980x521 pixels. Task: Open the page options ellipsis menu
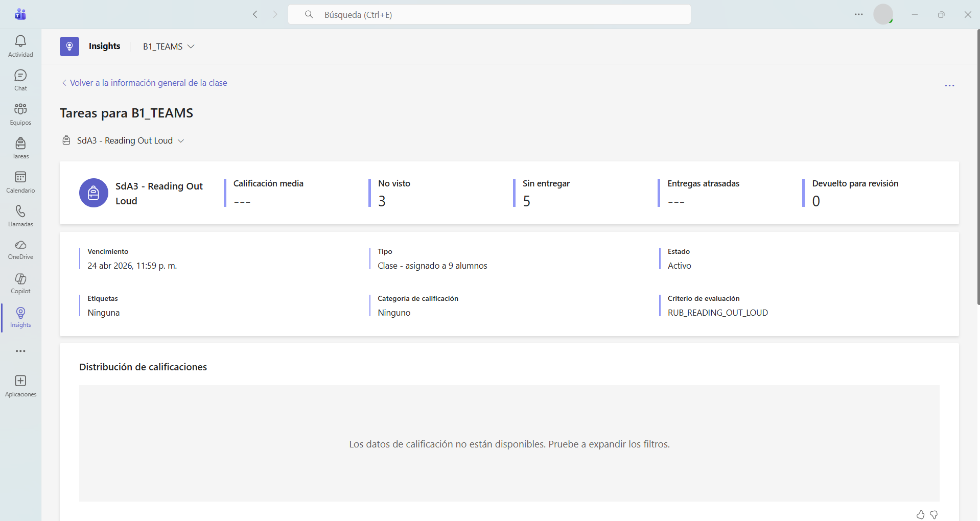[949, 86]
